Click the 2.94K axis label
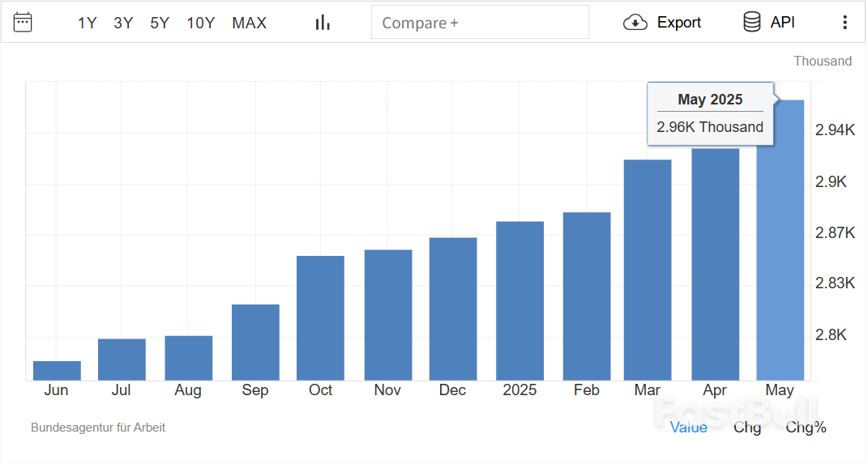 (835, 130)
